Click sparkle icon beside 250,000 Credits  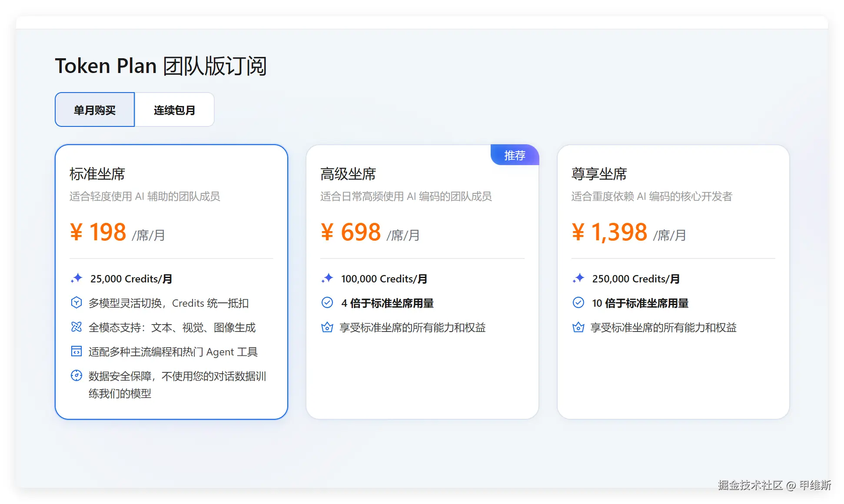578,278
